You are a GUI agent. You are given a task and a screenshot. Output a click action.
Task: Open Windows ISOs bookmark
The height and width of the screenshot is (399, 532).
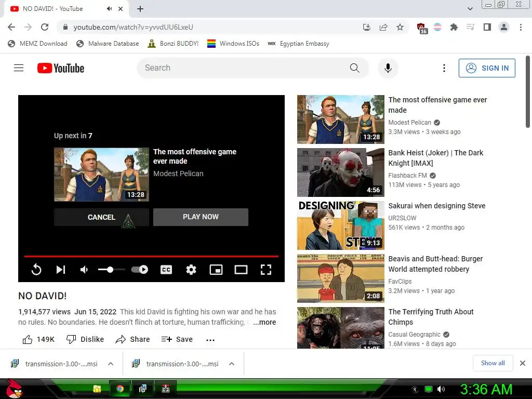click(x=233, y=44)
